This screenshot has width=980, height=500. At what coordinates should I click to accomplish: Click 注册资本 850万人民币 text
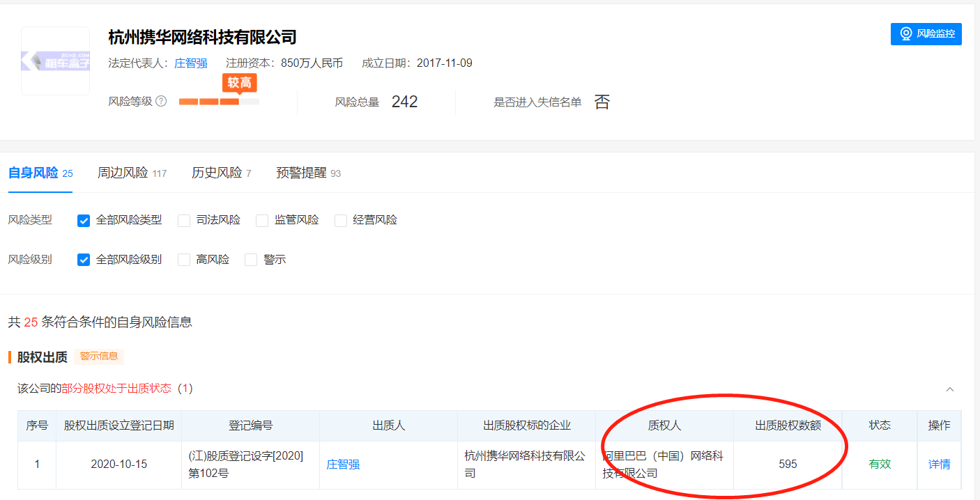click(x=284, y=63)
